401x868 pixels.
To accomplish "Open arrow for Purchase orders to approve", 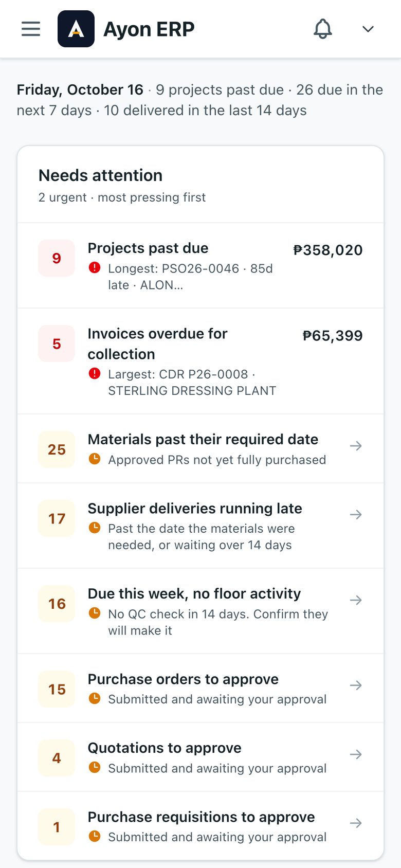I will [x=356, y=685].
